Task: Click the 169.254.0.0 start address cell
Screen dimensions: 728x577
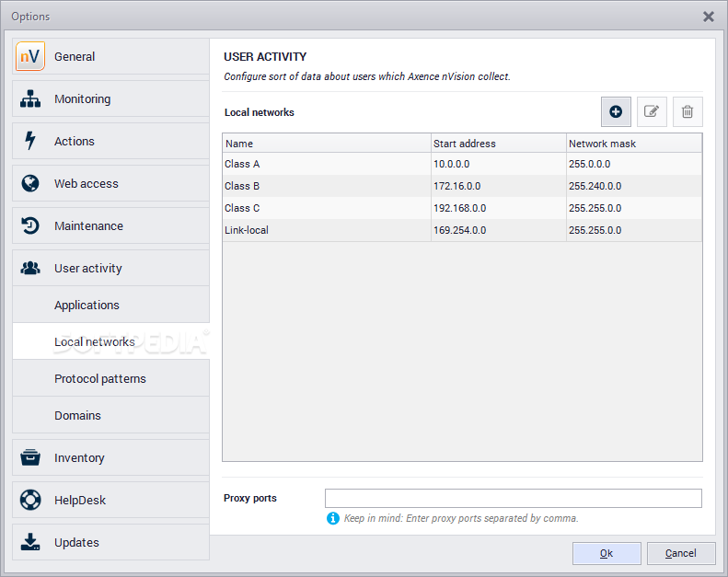Action: pyautogui.click(x=499, y=230)
